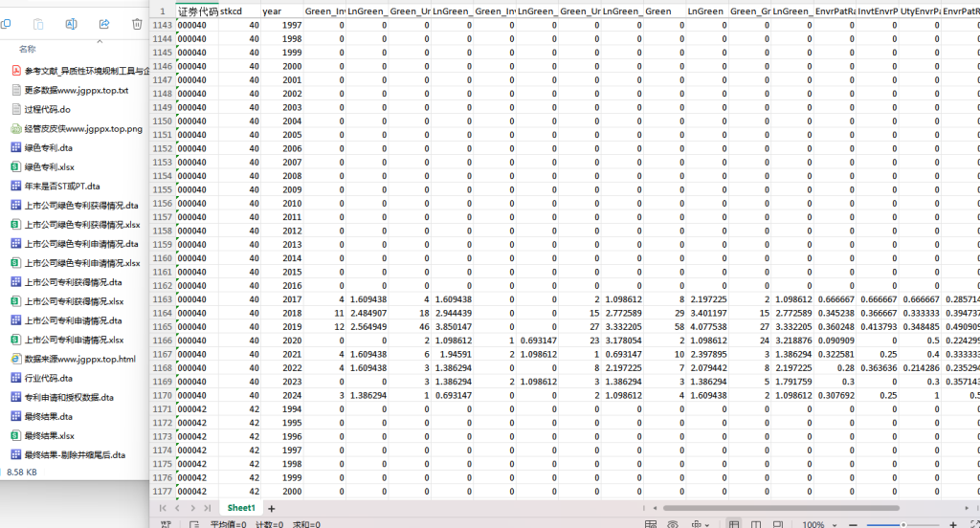Viewport: 980px width, 528px height.
Task: Click the Paste icon in Explorer toolbar
Action: click(x=38, y=24)
